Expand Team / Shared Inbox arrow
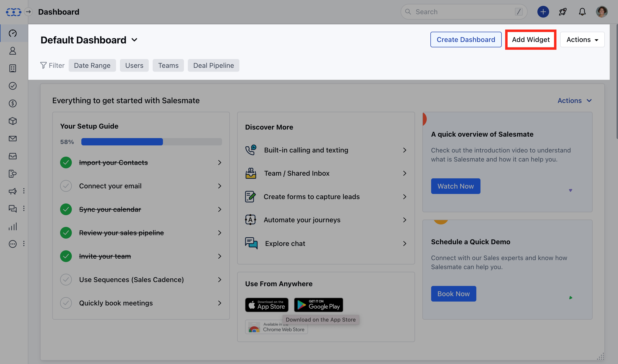 (x=405, y=173)
